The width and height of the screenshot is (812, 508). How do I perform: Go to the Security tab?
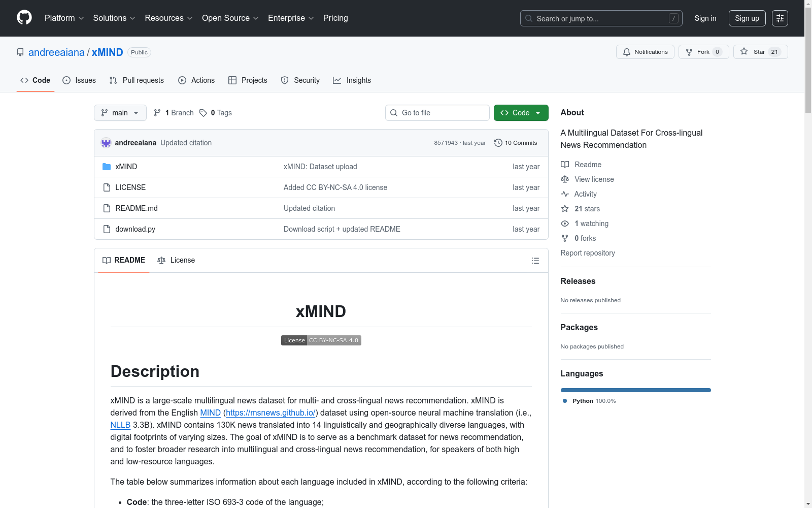pos(300,80)
